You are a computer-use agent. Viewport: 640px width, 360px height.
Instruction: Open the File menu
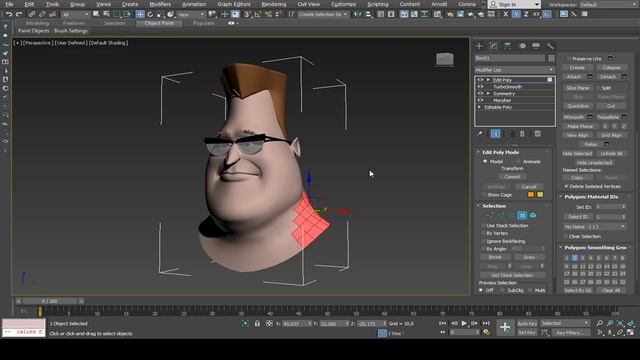pos(9,4)
